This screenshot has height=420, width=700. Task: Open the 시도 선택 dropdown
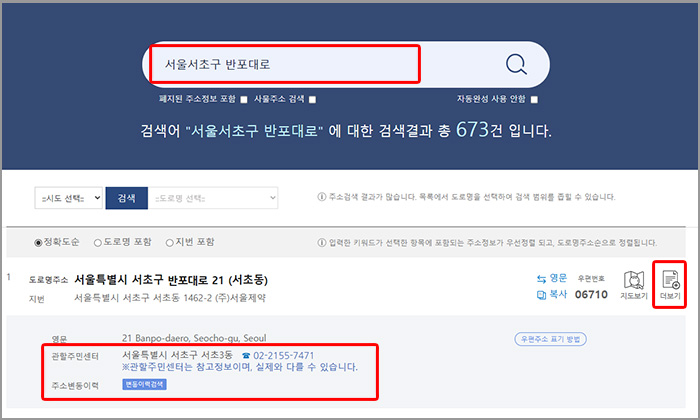(x=69, y=198)
